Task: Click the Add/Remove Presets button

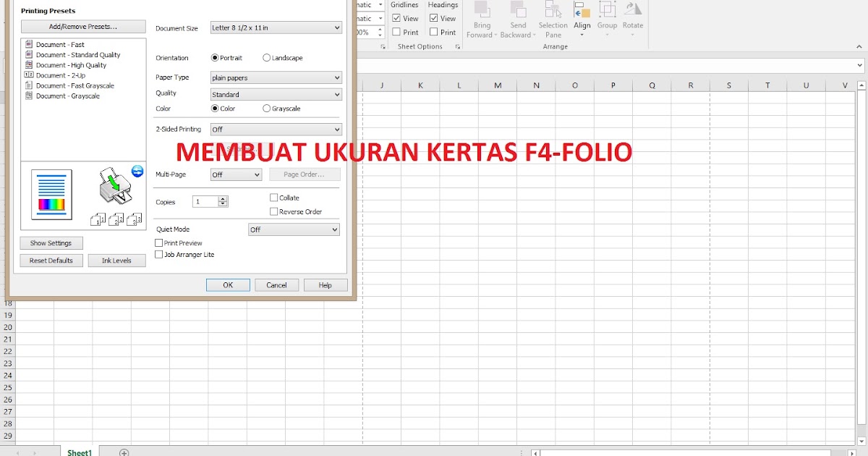Action: (x=82, y=26)
